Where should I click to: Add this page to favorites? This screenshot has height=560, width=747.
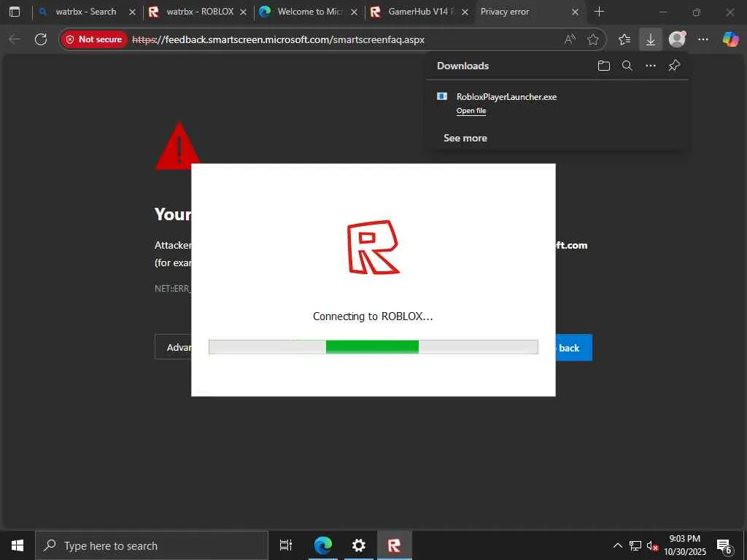pyautogui.click(x=592, y=39)
